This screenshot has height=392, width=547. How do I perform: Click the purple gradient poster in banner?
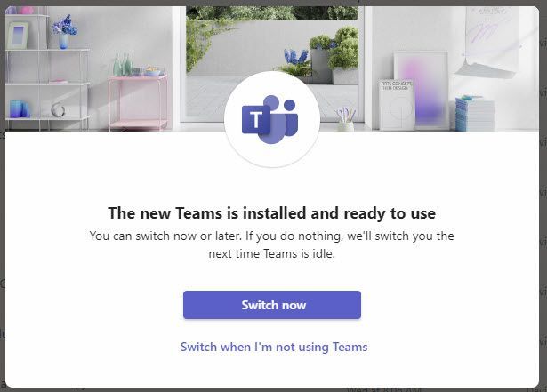click(x=421, y=91)
